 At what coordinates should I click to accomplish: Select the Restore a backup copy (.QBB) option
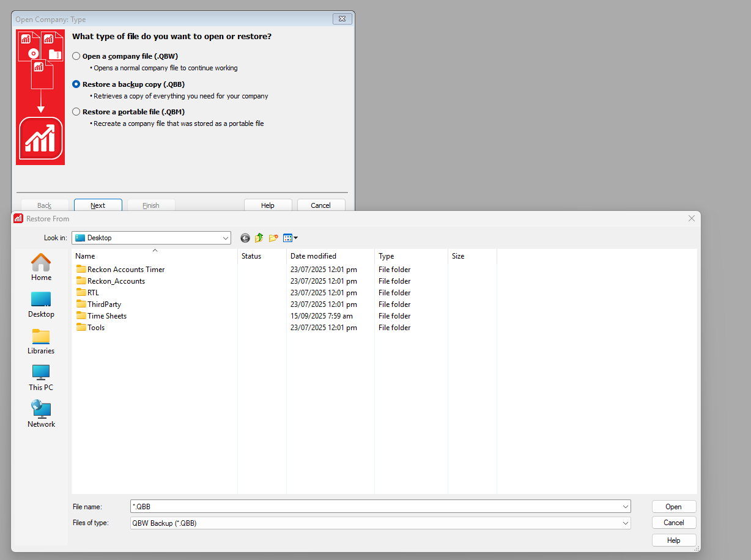point(76,84)
